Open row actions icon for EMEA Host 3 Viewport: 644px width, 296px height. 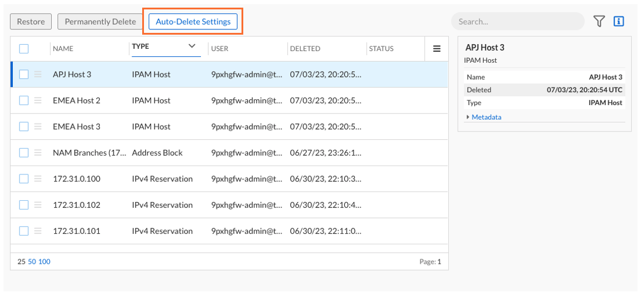38,126
